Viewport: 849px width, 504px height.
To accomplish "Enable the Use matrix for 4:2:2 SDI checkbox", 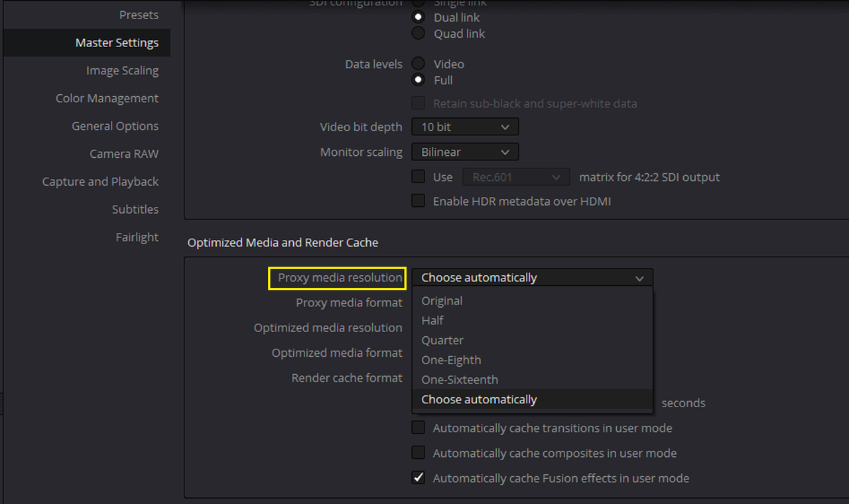I will point(419,177).
